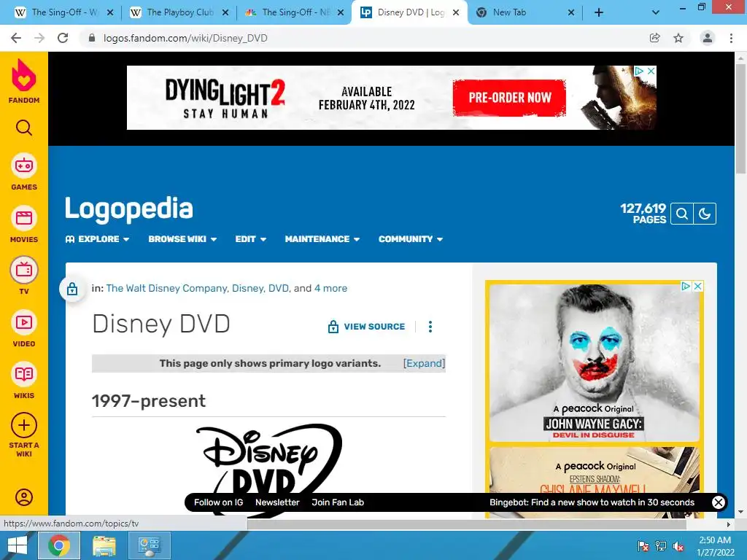The height and width of the screenshot is (560, 747).
Task: Open the user profile icon in Fandom sidebar
Action: [24, 497]
